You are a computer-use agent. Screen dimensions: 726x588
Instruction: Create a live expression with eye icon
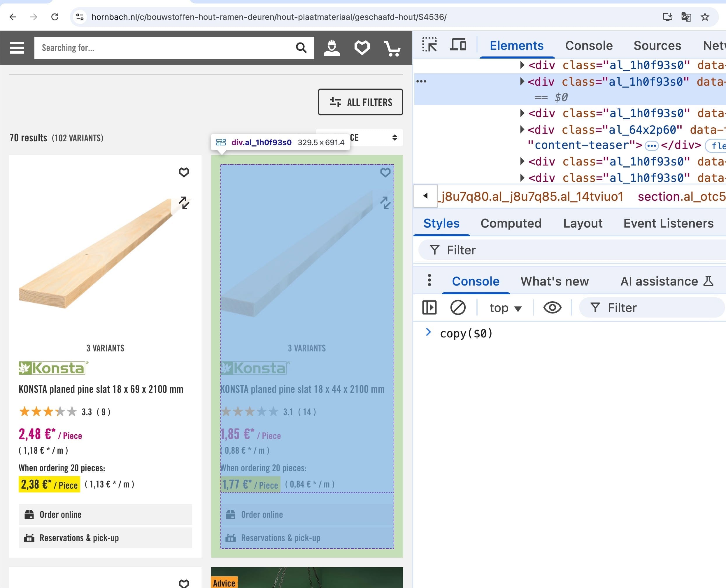tap(552, 307)
